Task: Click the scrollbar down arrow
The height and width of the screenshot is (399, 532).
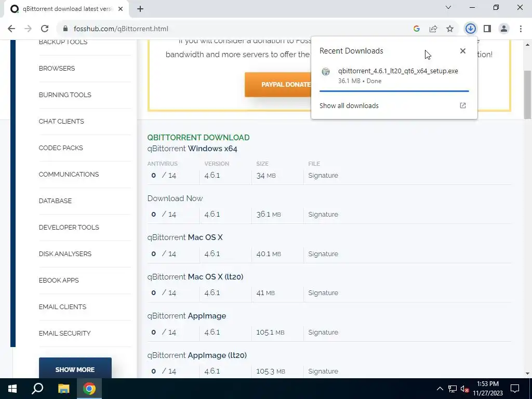Action: point(527,374)
